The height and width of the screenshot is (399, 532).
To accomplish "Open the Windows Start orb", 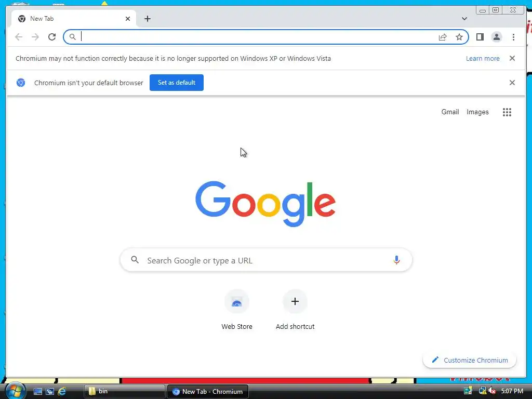I will coord(15,391).
